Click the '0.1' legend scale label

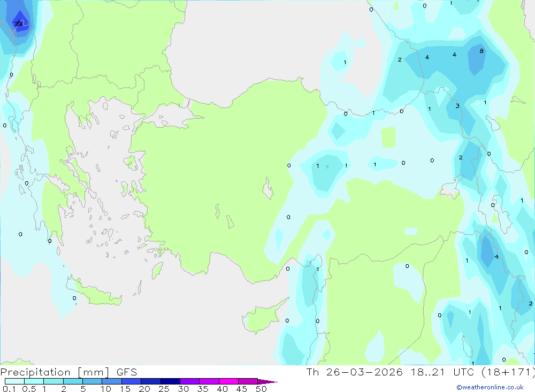click(9, 389)
